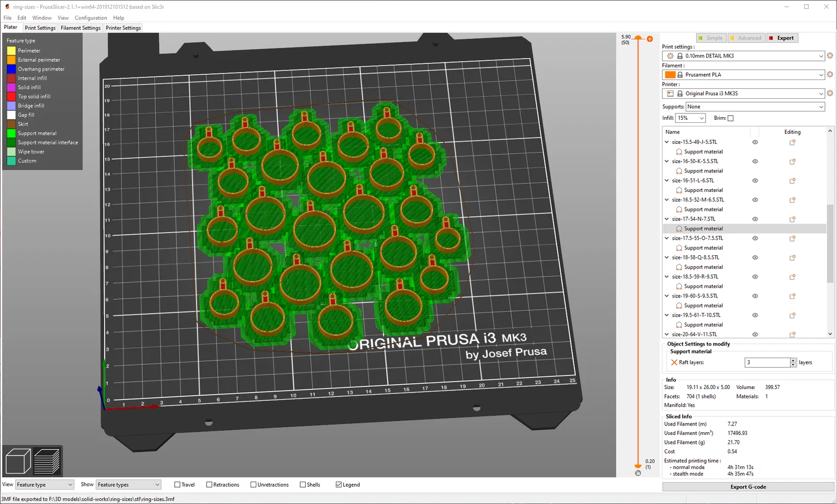The image size is (837, 504).
Task: Add a color change with the plus icon
Action: click(x=650, y=39)
